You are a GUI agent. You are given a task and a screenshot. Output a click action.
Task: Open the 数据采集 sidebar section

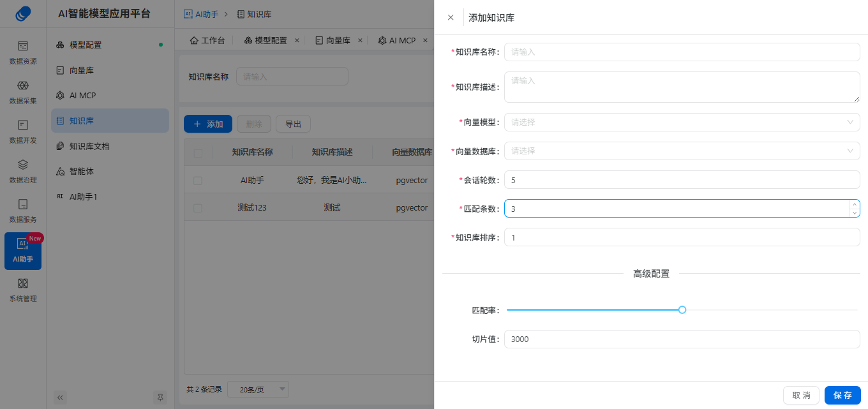point(23,93)
